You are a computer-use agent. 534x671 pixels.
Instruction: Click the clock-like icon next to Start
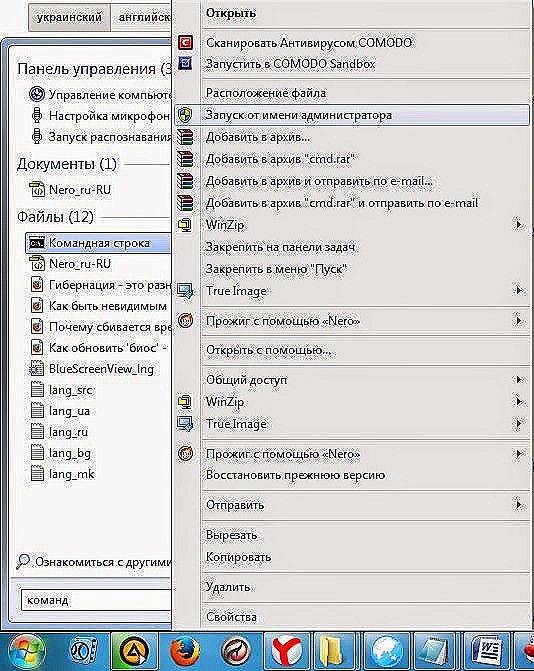(x=83, y=652)
